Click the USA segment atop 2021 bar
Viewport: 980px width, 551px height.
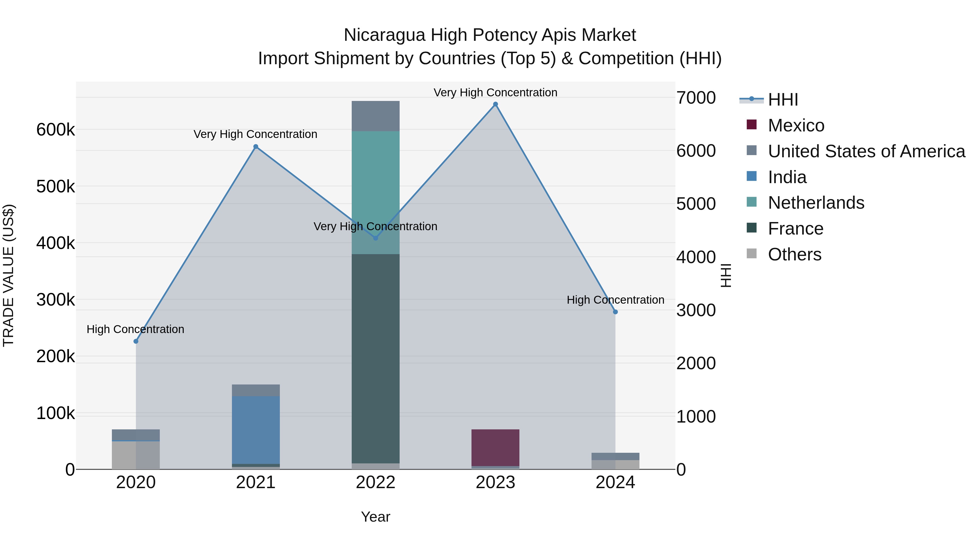(x=256, y=390)
